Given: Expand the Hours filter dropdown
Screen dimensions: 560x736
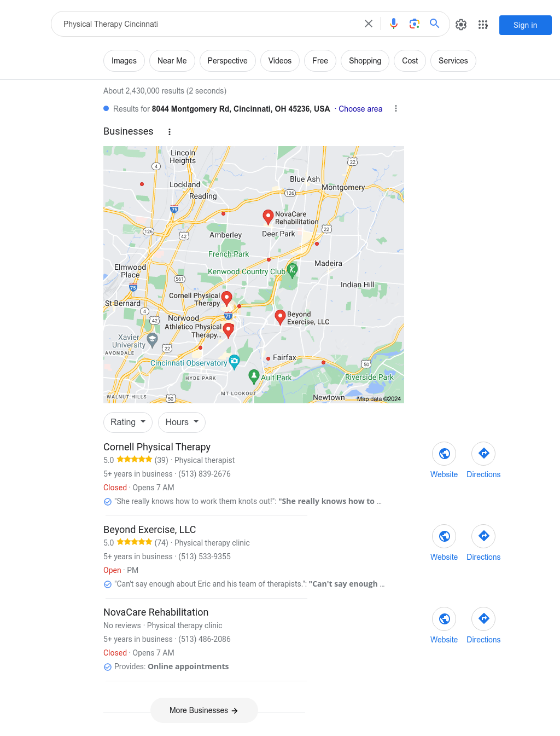Looking at the screenshot, I should [182, 422].
